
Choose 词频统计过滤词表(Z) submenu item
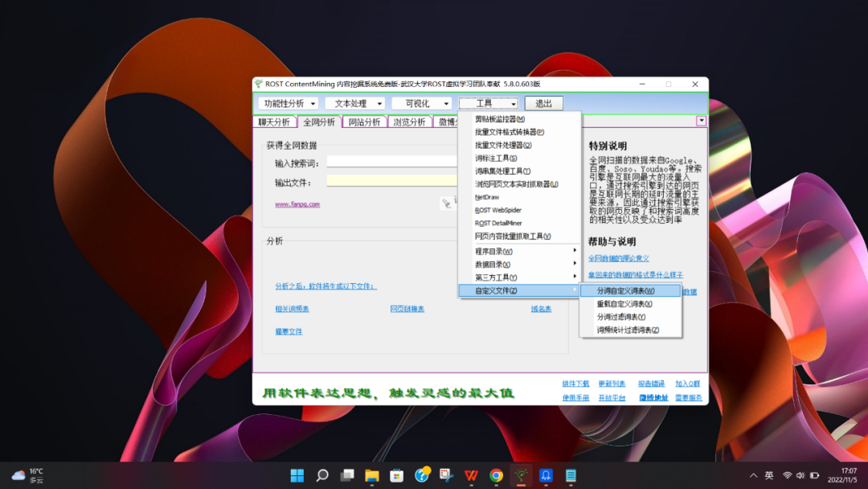pyautogui.click(x=631, y=330)
